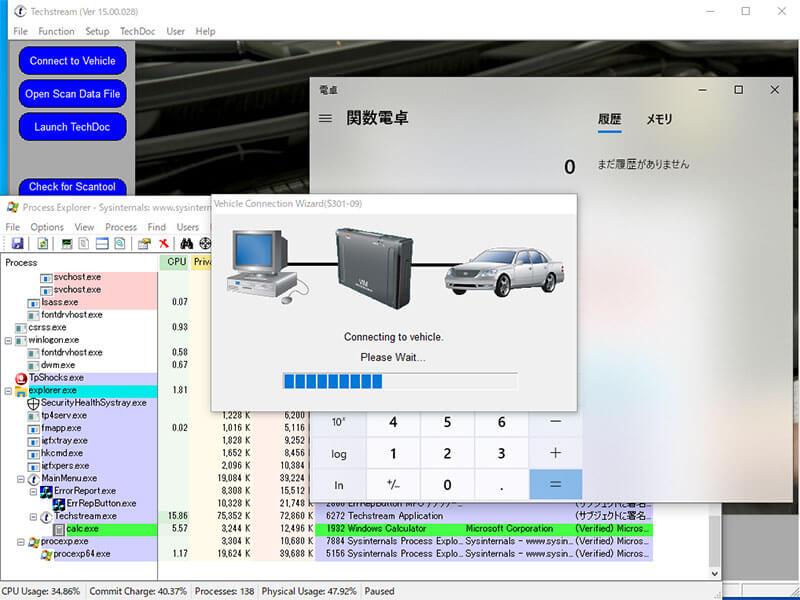Click Process Explorer scrollbar down arrow
This screenshot has height=600, width=800.
[x=715, y=573]
